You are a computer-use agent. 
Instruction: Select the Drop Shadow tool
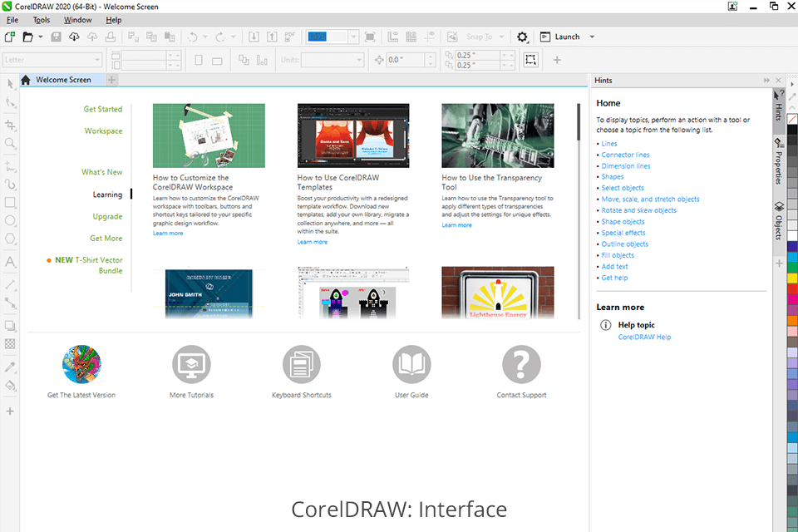pos(10,326)
